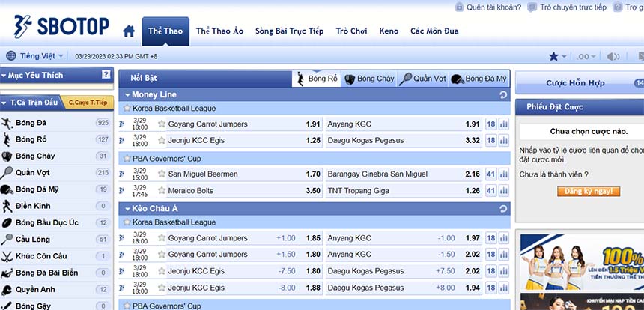The height and width of the screenshot is (310, 644).
Task: Open Thể Thao main tab
Action: coord(165,31)
